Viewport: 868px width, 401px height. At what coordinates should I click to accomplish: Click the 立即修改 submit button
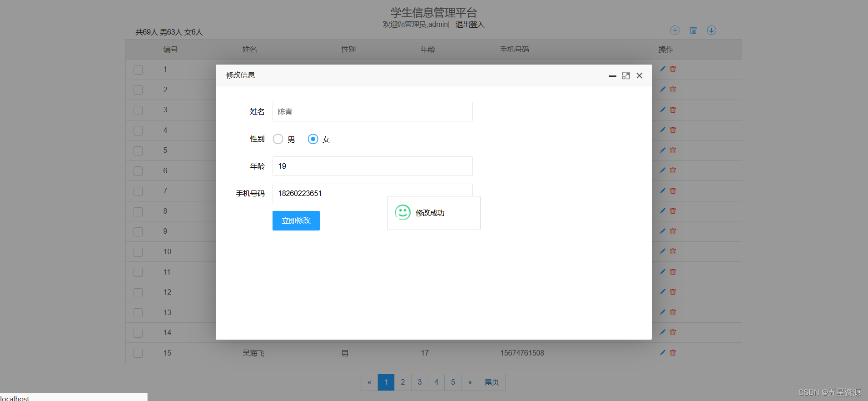point(296,221)
